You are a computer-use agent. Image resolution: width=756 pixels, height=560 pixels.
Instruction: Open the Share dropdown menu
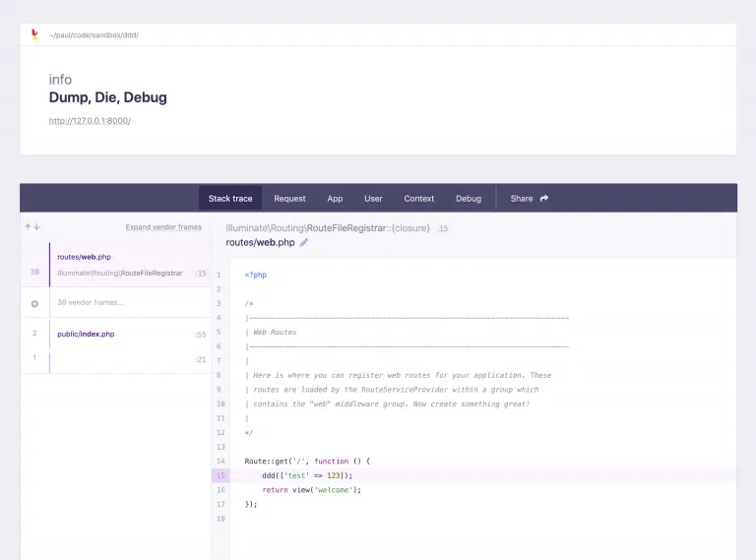coord(529,199)
